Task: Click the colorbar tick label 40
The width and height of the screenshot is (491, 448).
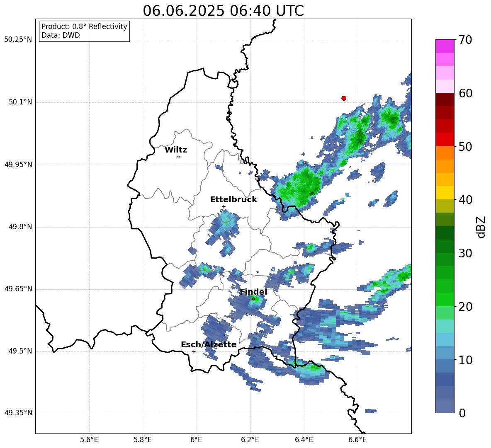Action: [465, 200]
